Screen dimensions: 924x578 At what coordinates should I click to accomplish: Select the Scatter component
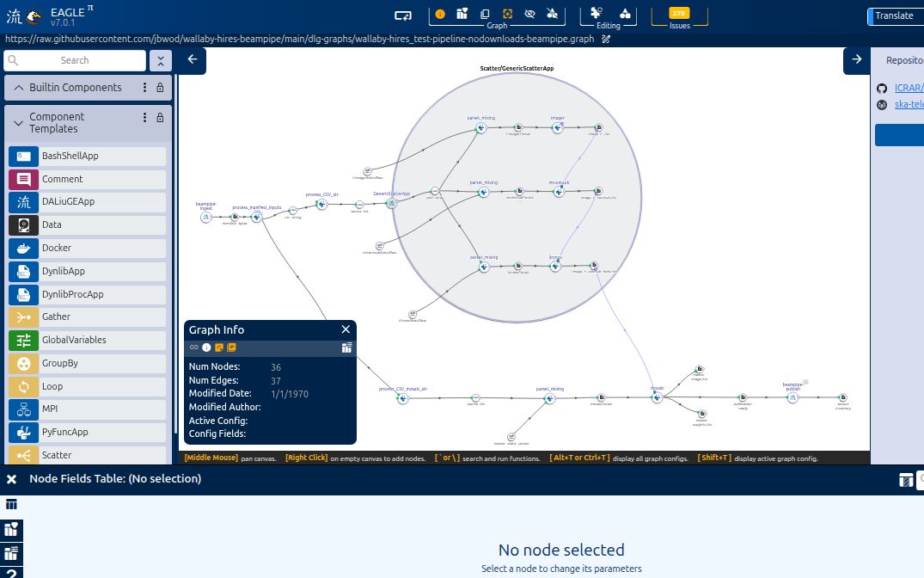[87, 455]
